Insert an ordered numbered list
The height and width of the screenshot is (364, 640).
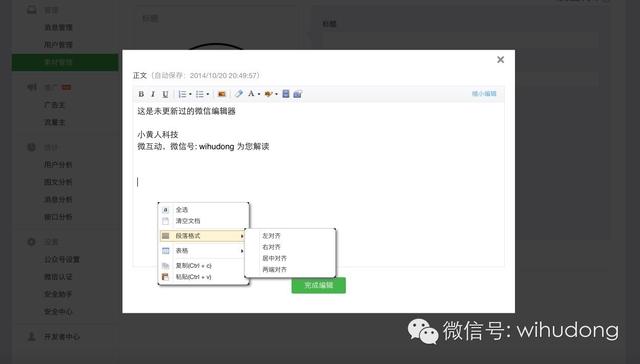coord(182,94)
